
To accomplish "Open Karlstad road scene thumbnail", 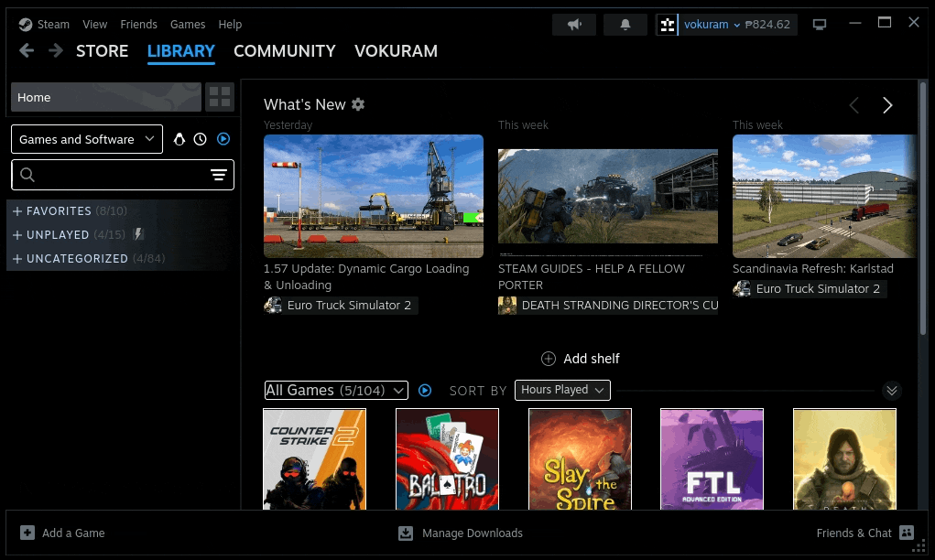I will point(825,196).
